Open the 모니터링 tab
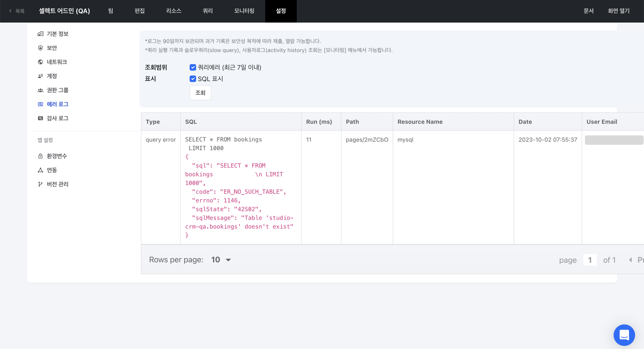This screenshot has height=349, width=644. tap(244, 11)
